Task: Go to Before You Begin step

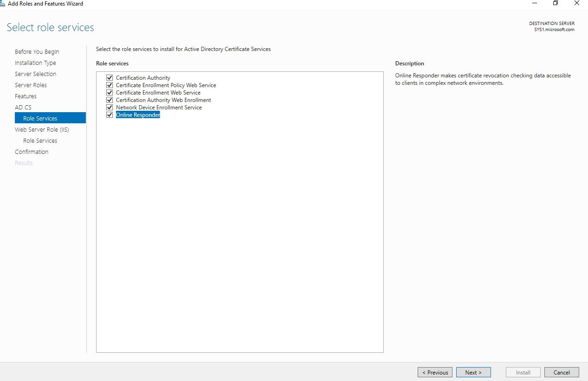Action: [x=37, y=51]
